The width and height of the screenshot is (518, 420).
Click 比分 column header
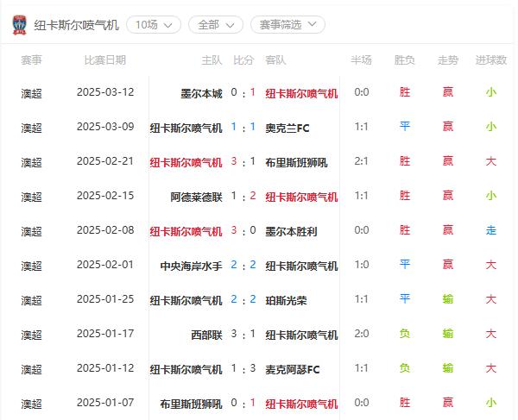pos(243,60)
